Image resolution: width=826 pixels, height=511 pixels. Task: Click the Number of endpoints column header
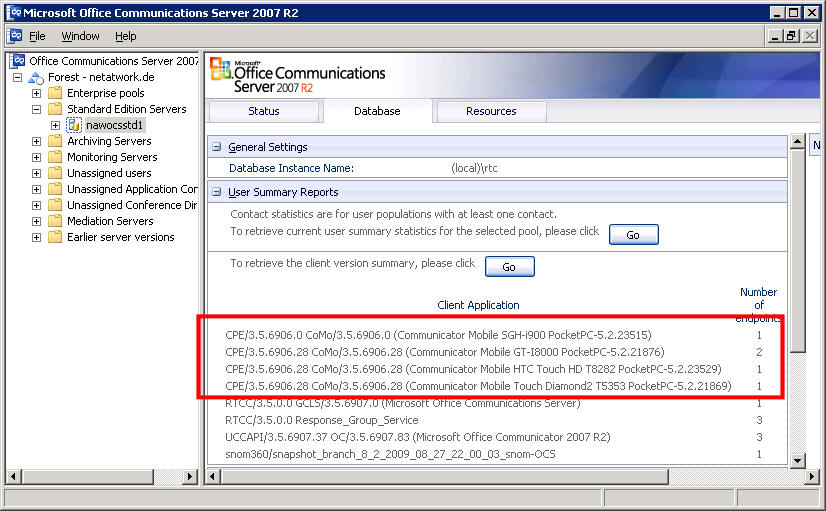tap(759, 304)
